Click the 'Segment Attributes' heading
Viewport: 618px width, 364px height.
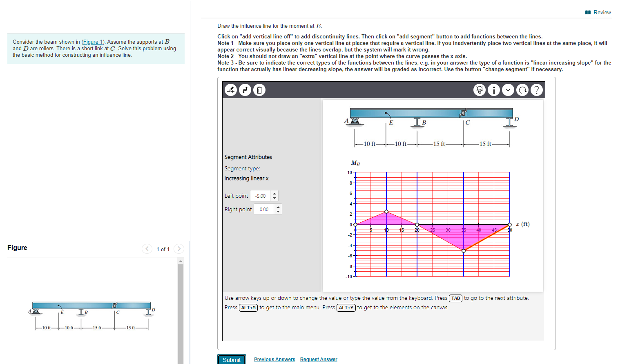pos(248,157)
